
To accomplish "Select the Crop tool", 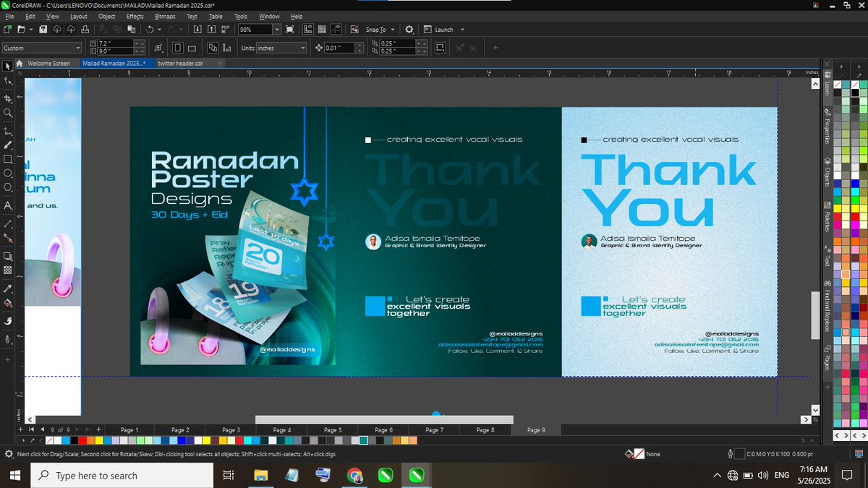I will [7, 97].
